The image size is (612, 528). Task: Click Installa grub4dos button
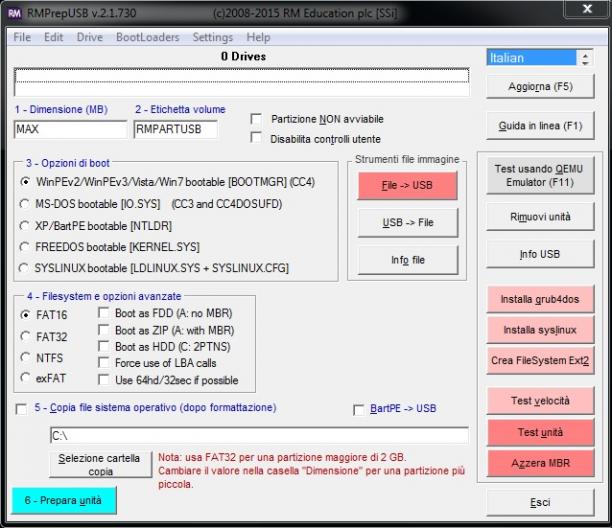(540, 299)
